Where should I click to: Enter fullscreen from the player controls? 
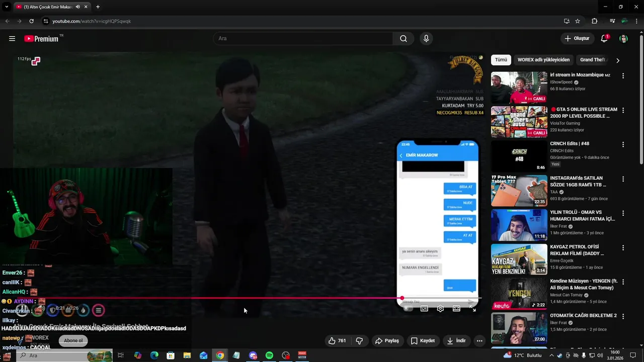tap(473, 309)
